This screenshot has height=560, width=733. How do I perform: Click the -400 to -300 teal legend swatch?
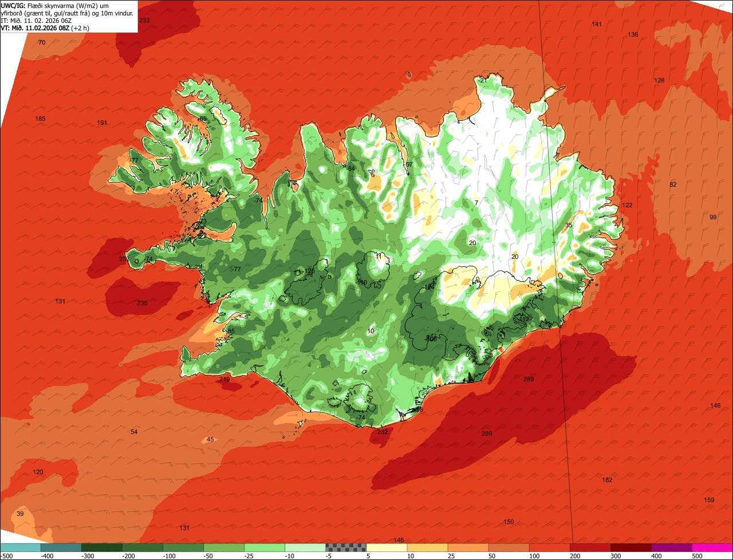[x=61, y=547]
